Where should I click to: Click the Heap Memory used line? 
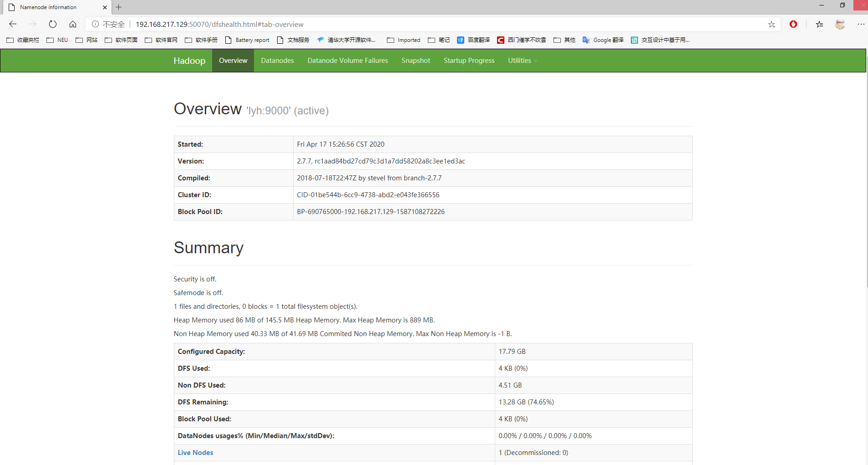coord(304,320)
